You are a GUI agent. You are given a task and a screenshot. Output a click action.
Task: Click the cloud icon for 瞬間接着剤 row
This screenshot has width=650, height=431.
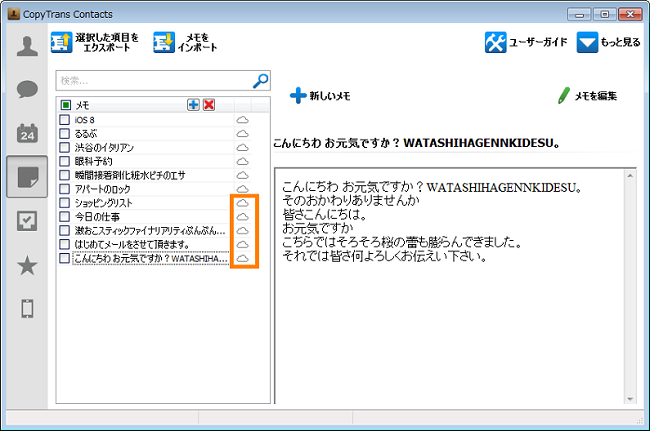[243, 175]
